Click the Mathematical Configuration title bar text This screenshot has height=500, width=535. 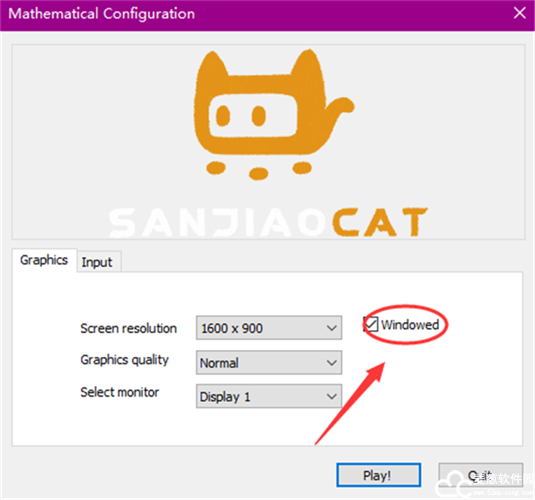[102, 14]
